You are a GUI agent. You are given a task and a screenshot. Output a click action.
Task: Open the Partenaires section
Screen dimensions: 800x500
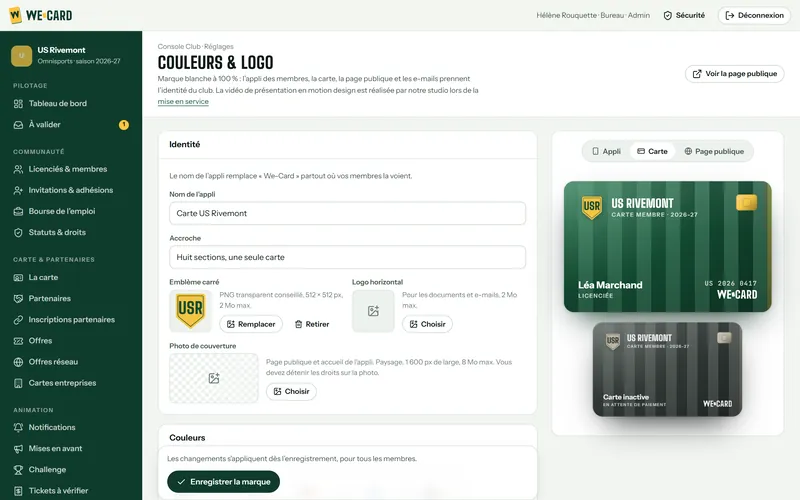coord(71,298)
